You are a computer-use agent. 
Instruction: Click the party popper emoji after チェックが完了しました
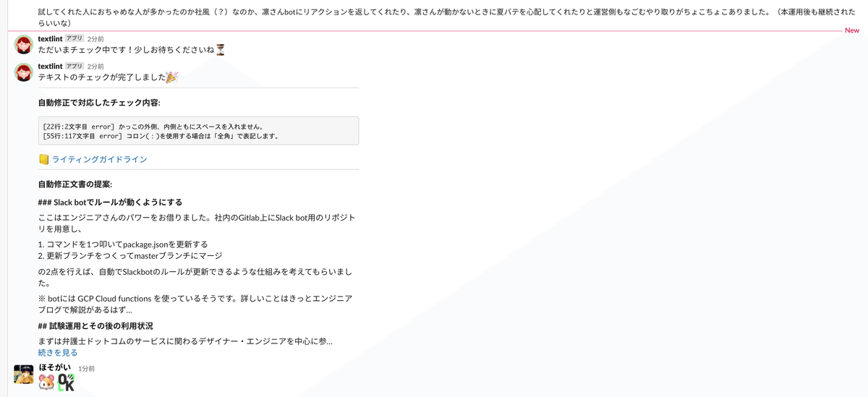[x=171, y=77]
